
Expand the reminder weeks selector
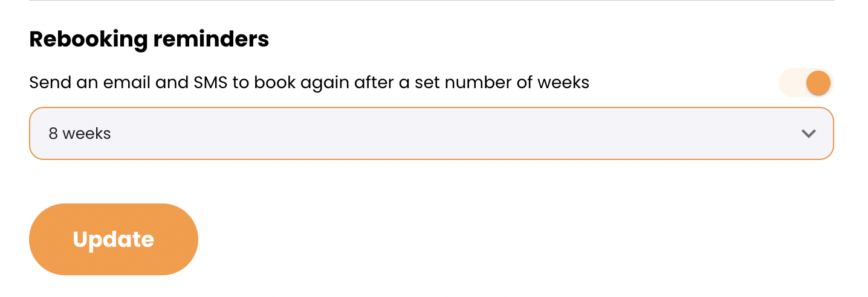(431, 133)
